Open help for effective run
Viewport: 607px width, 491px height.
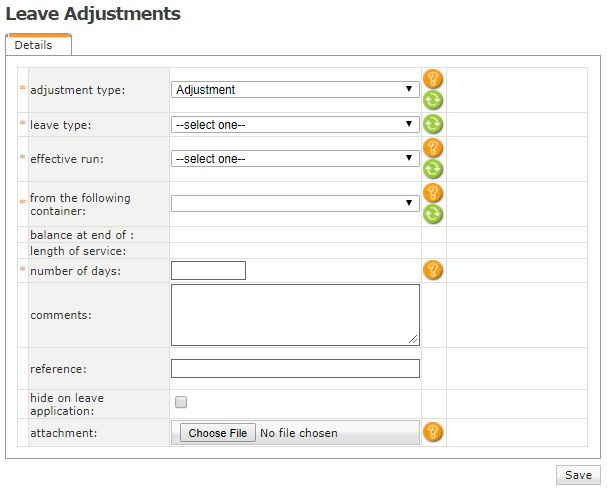tap(432, 148)
